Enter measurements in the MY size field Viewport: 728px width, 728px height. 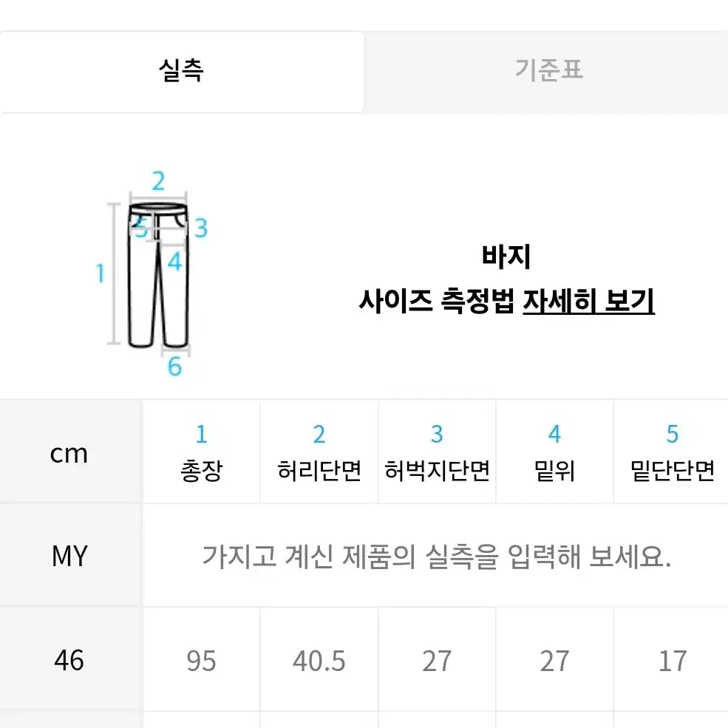click(x=436, y=555)
